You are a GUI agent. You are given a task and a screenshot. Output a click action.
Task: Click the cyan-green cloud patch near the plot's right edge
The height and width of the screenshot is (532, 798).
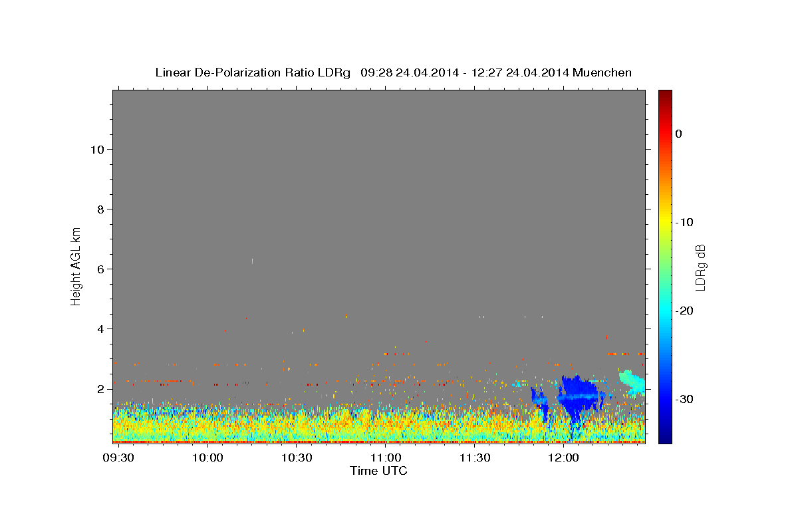[632, 383]
